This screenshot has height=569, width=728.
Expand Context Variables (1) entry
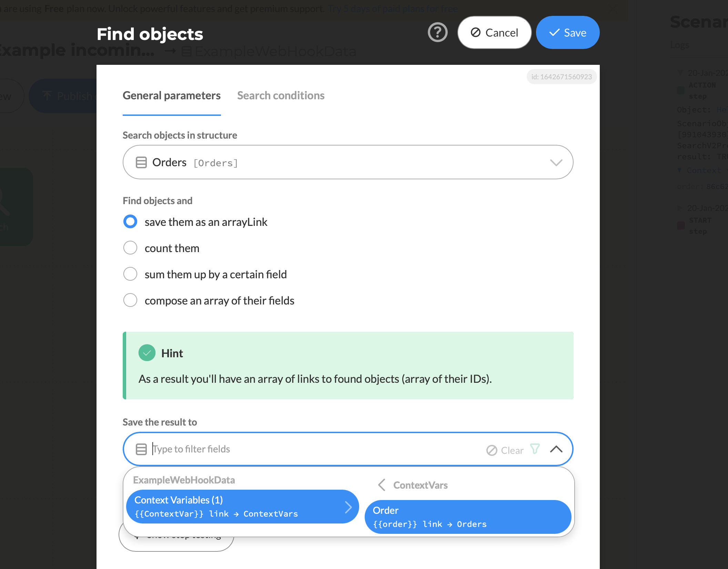(x=243, y=507)
